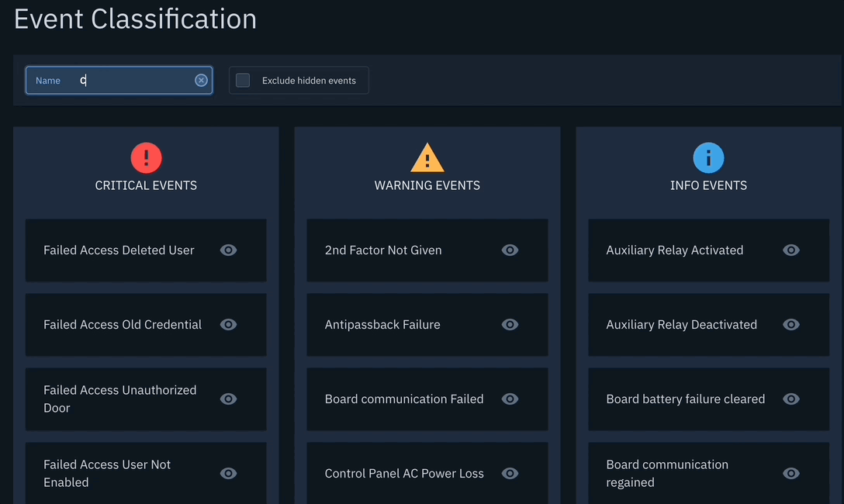
Task: Click the CRITICAL EVENTS column heading
Action: coord(146,185)
